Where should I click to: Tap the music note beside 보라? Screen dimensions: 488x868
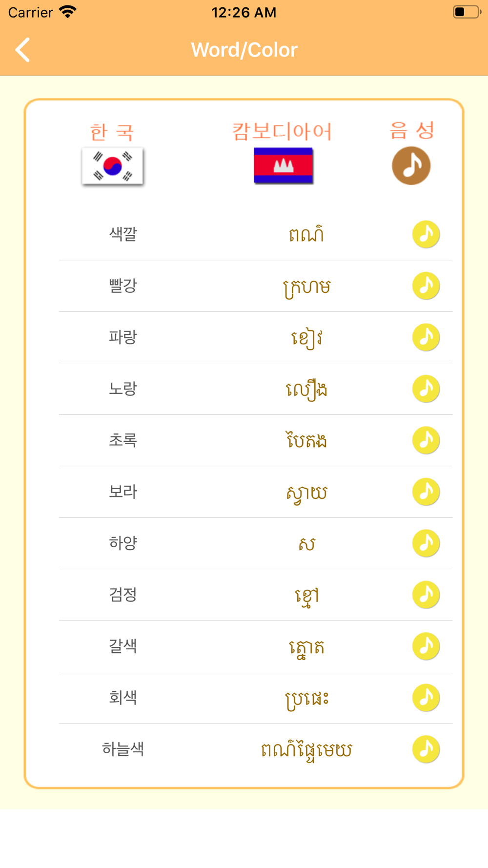[426, 492]
